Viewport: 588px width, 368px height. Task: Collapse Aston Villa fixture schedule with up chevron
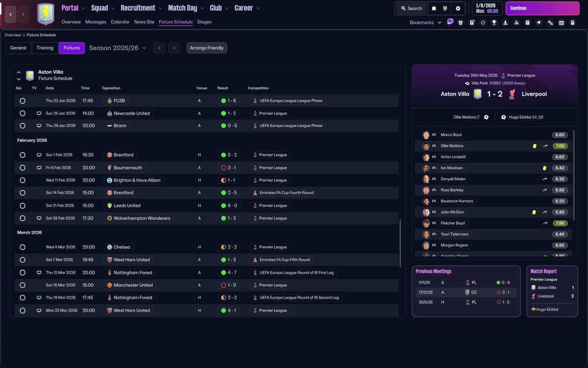click(19, 72)
